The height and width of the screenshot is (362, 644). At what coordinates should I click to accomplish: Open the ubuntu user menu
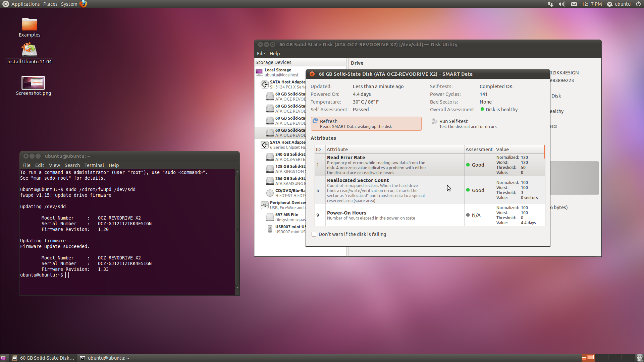(619, 4)
